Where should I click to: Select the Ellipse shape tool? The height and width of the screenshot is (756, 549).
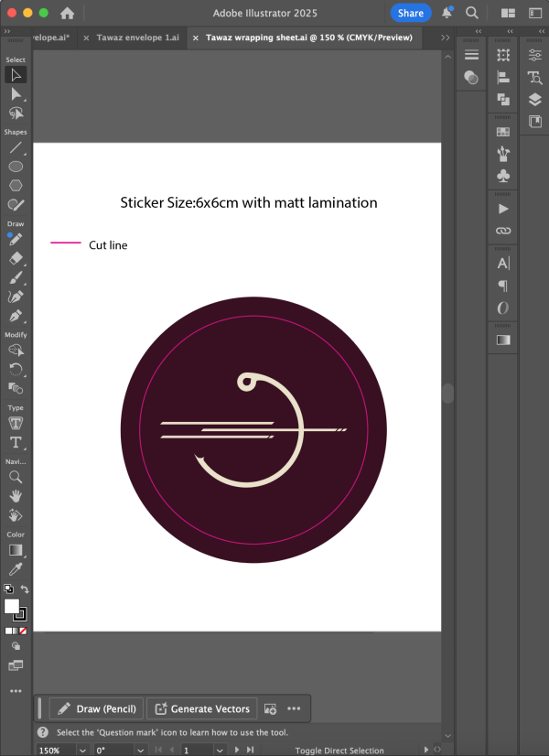pyautogui.click(x=16, y=167)
